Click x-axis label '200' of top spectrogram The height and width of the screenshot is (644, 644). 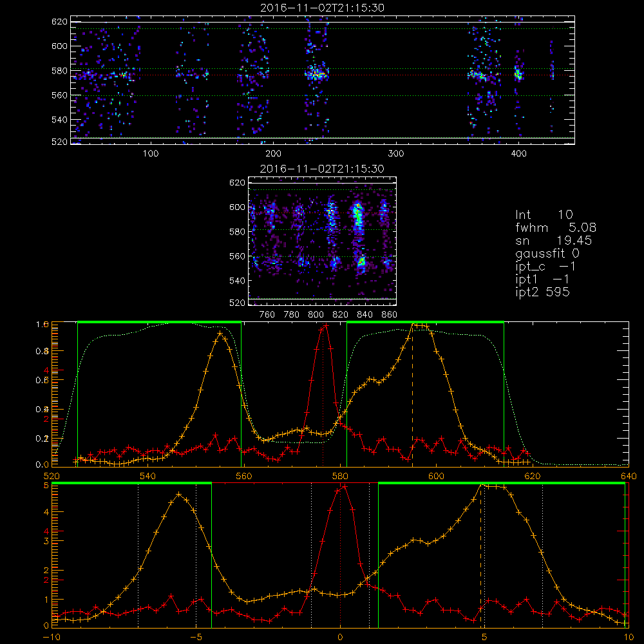273,154
